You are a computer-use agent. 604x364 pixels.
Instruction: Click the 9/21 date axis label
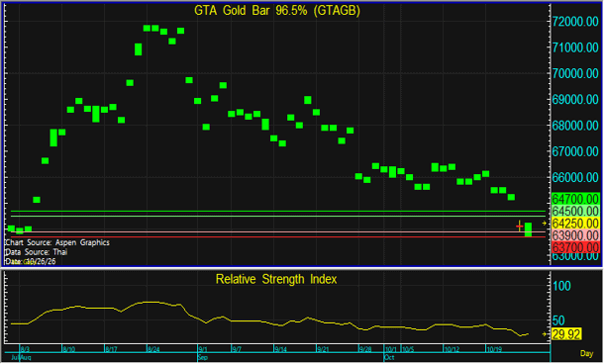pyautogui.click(x=323, y=349)
